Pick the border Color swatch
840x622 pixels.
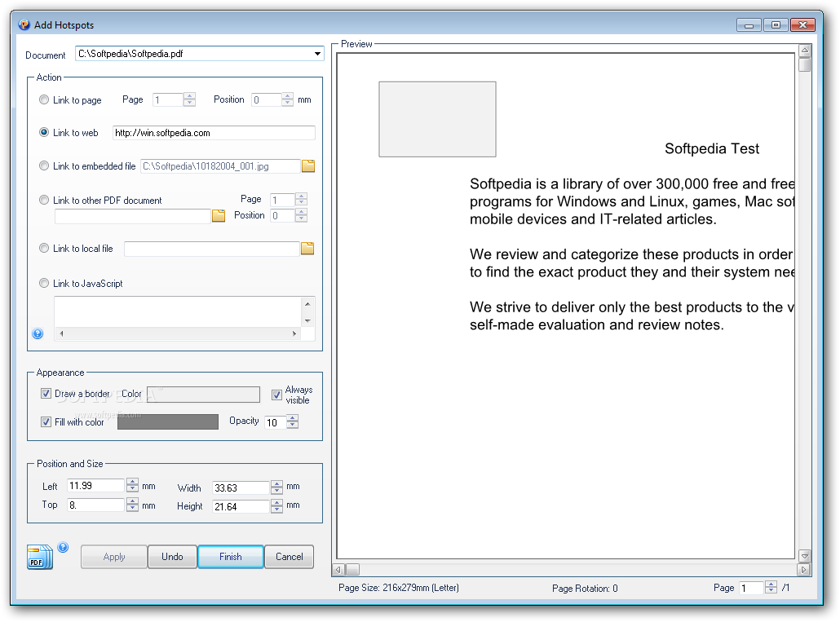point(204,395)
